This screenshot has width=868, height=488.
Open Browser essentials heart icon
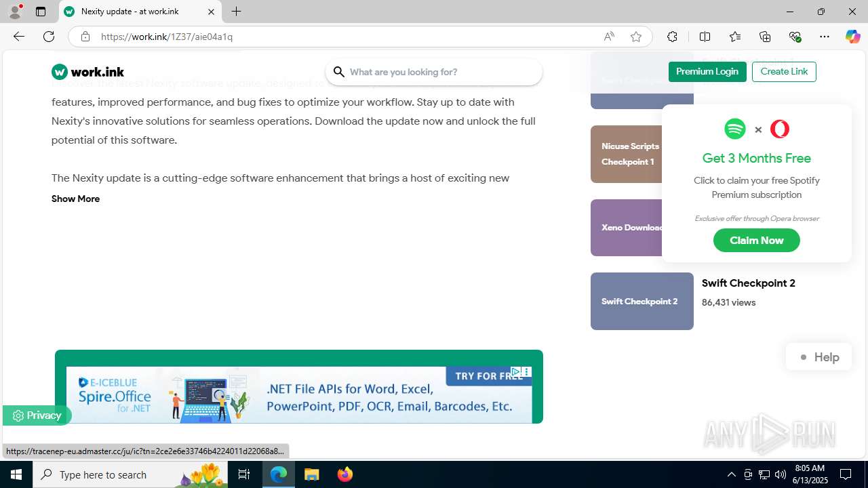[x=795, y=37]
